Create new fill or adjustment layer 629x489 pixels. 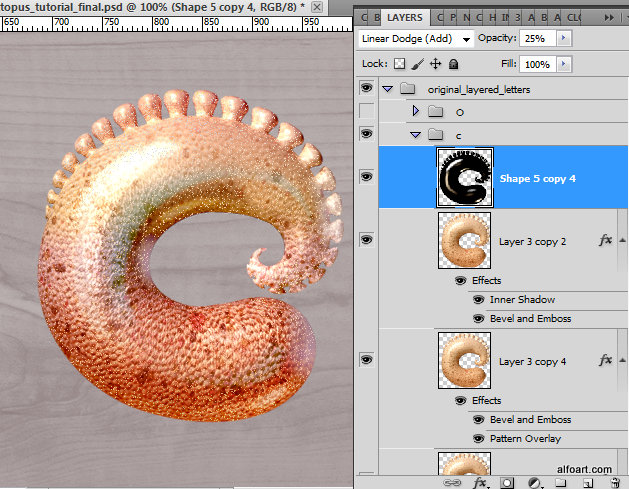point(534,483)
